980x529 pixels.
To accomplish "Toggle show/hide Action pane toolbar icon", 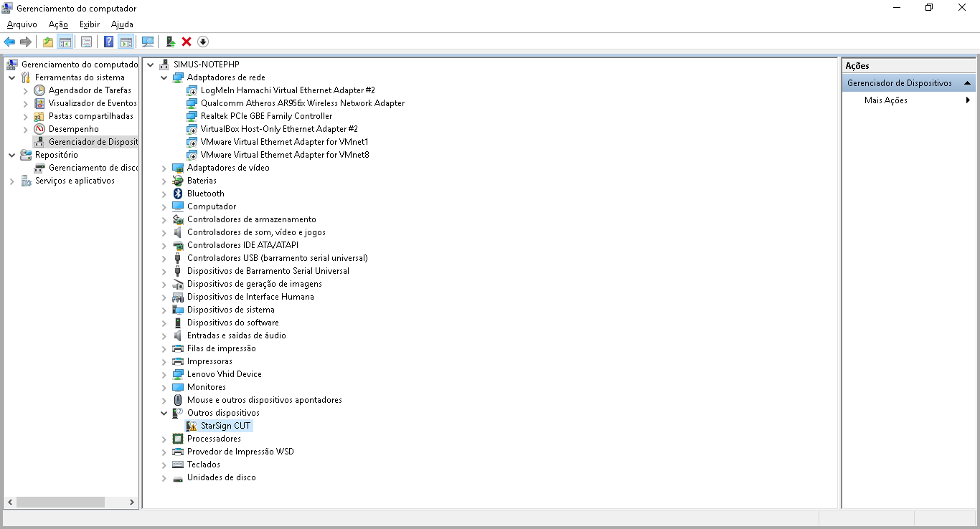I will click(x=126, y=42).
